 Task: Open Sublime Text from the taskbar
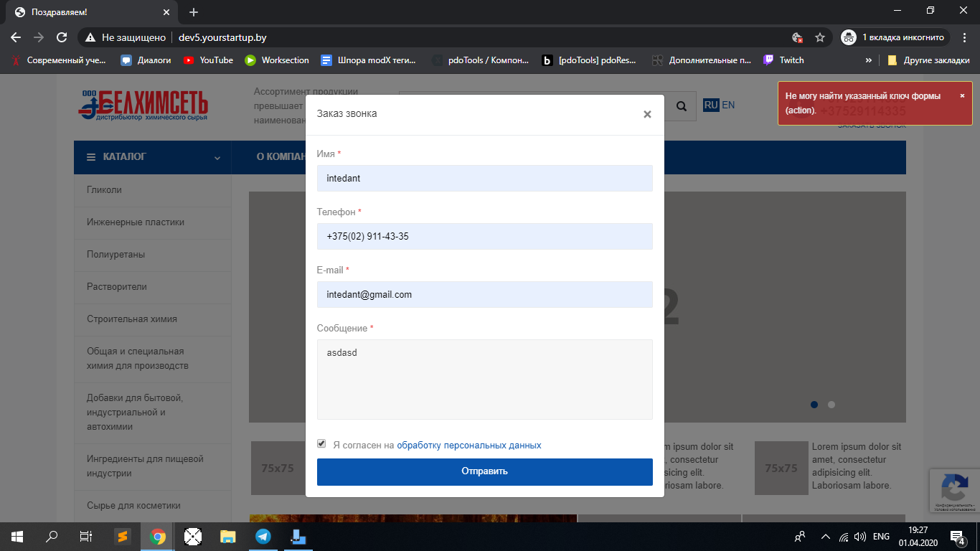pyautogui.click(x=123, y=536)
